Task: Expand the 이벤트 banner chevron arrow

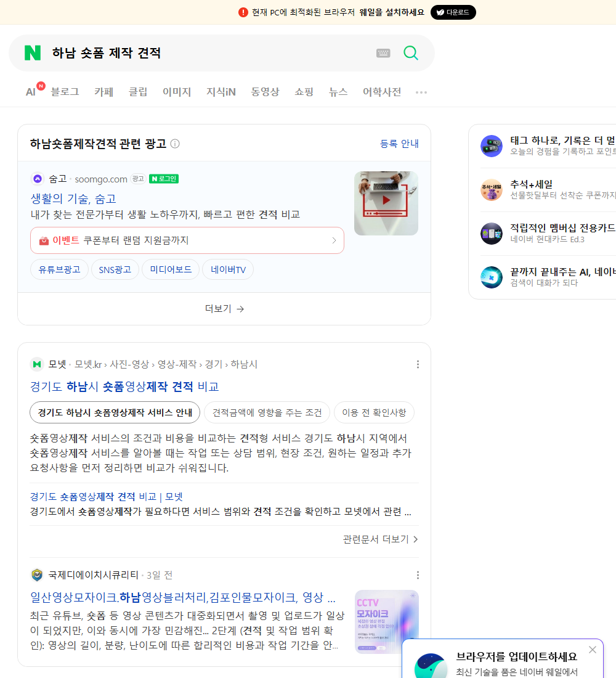Action: pyautogui.click(x=334, y=240)
